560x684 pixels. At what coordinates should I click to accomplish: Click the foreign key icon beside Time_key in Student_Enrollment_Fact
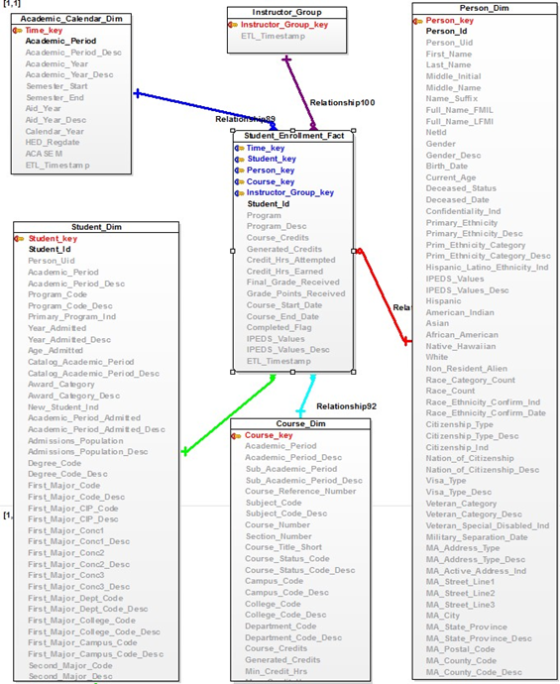(x=239, y=148)
